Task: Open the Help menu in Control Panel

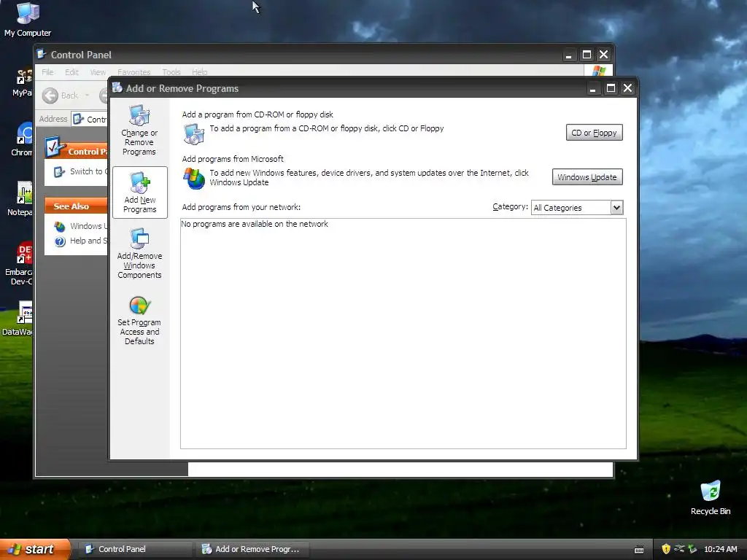Action: click(x=200, y=72)
